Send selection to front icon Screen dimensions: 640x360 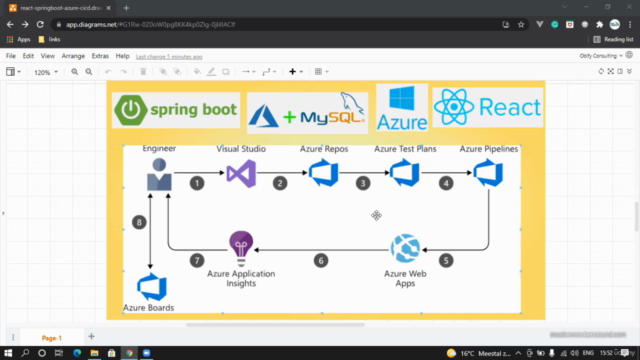[163, 72]
